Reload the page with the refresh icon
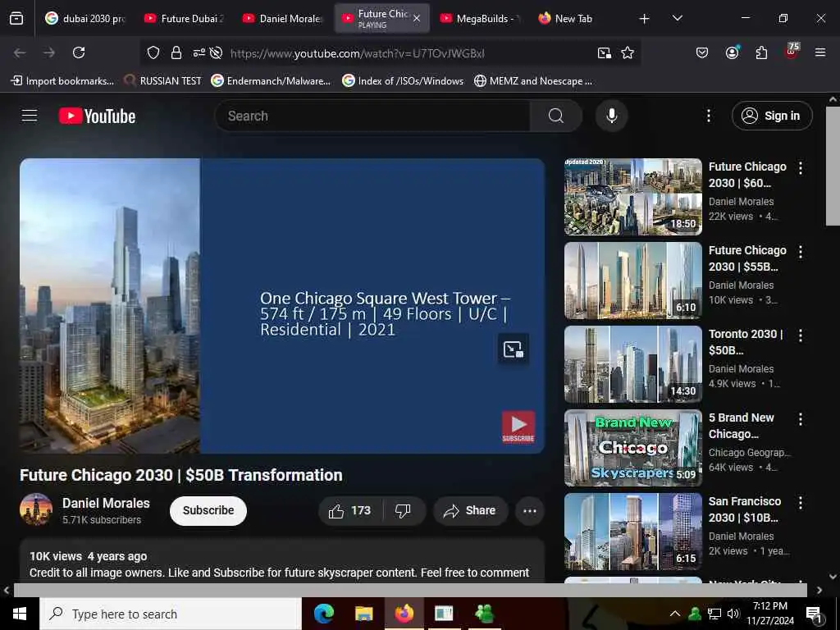This screenshot has width=840, height=630. [79, 52]
